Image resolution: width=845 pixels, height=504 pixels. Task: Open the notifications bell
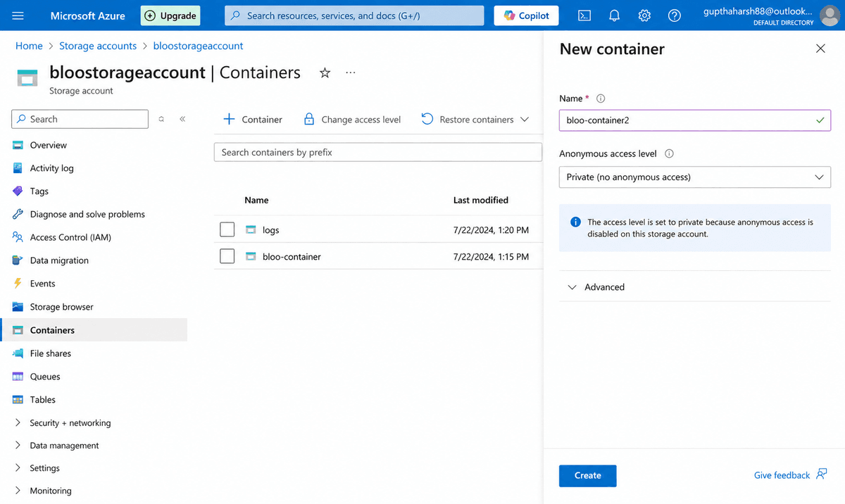(614, 15)
